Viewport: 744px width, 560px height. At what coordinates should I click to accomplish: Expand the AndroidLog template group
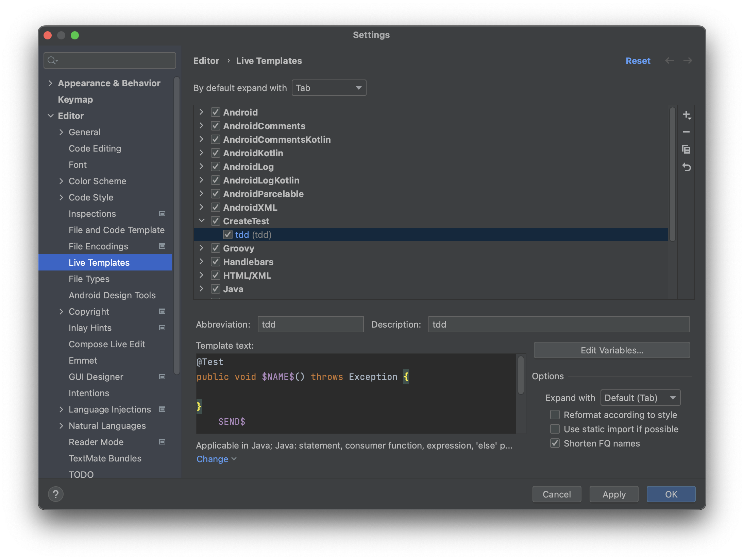pos(202,167)
